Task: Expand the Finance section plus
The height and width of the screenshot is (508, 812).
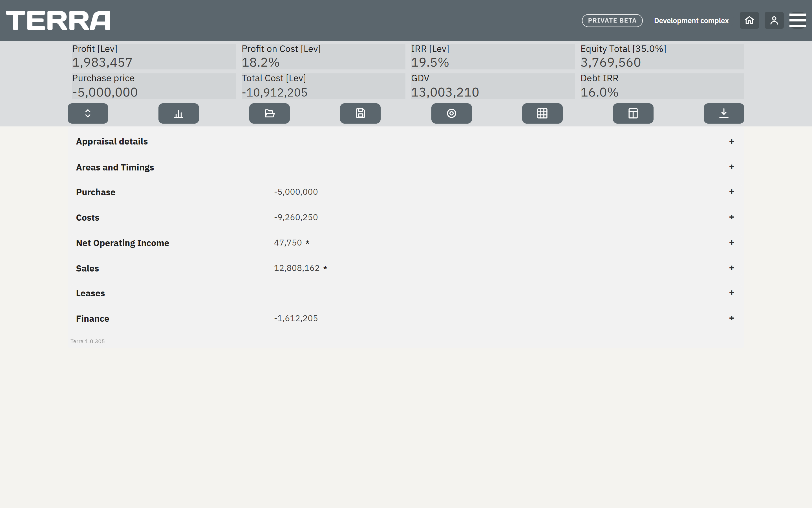Action: coord(731,318)
